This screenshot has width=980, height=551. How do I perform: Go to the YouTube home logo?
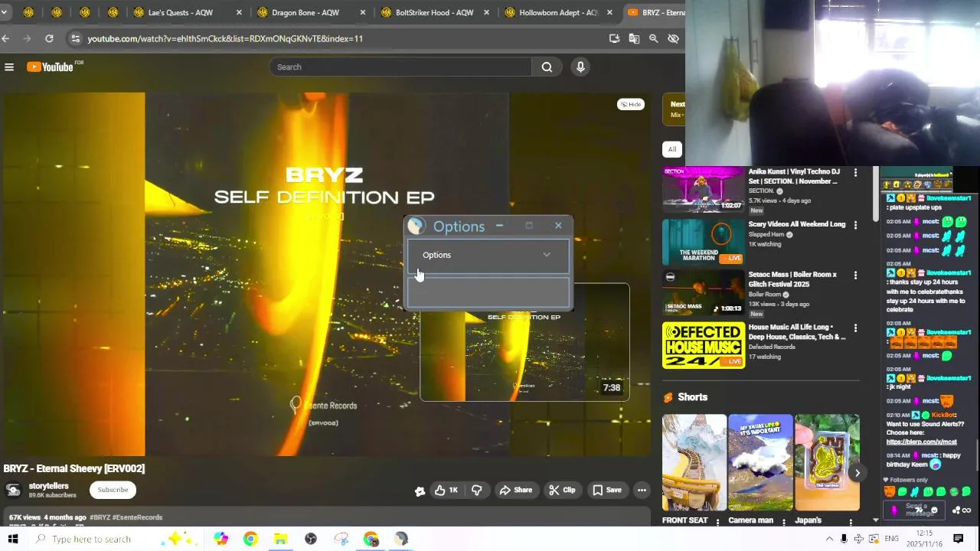pos(51,67)
